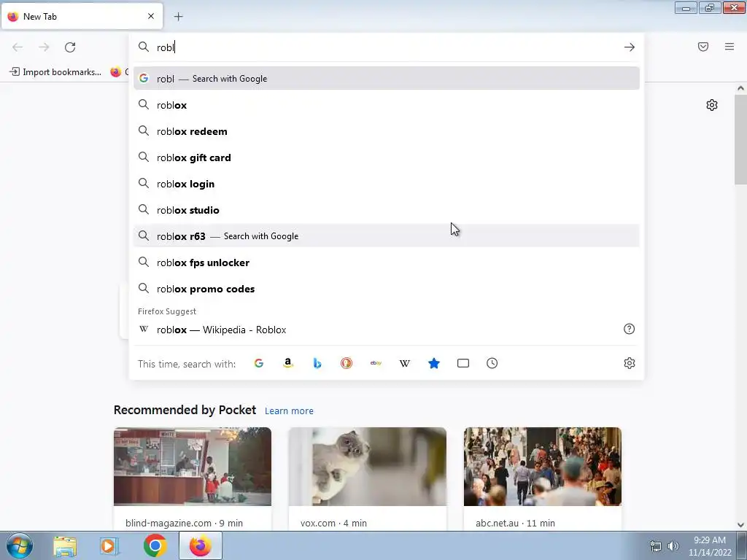Click the forward navigation arrow
The width and height of the screenshot is (747, 560).
pyautogui.click(x=44, y=47)
